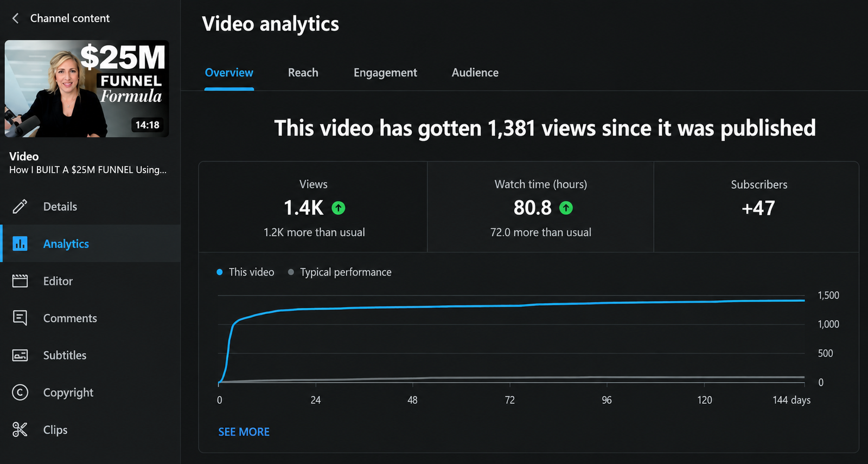The image size is (868, 464).
Task: Open the Engagement tab
Action: 385,73
